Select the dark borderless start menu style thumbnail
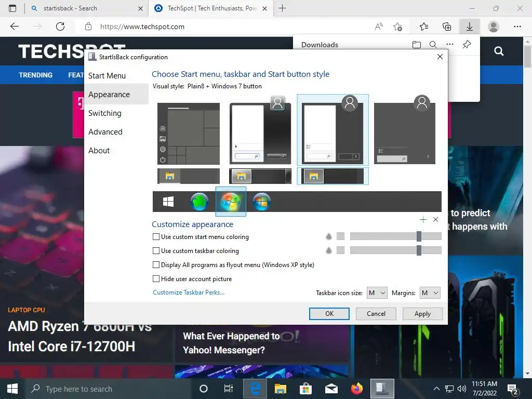This screenshot has width=532, height=399. tap(405, 130)
